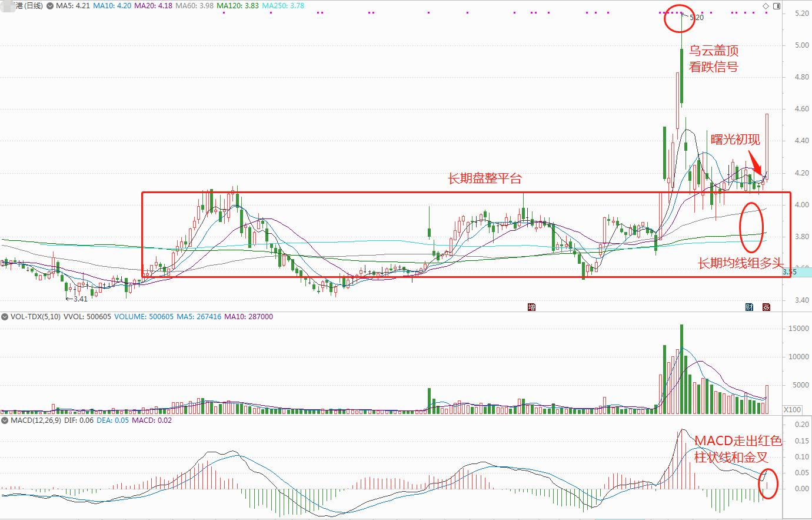The image size is (812, 520).
Task: Click the 0.00 MACD axis label
Action: pyautogui.click(x=801, y=489)
